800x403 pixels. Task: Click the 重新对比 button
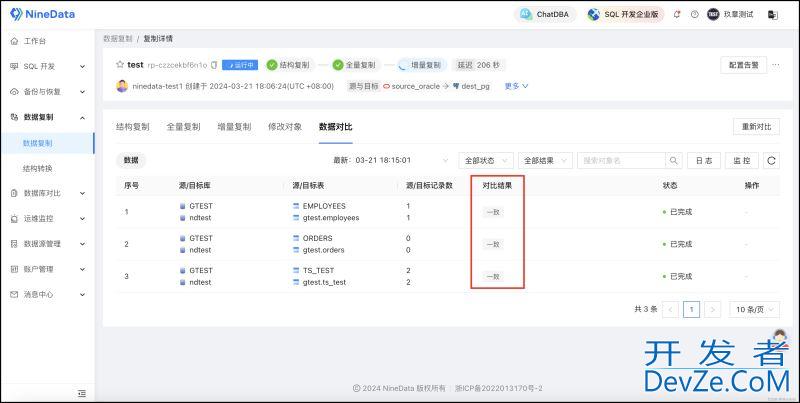(756, 127)
